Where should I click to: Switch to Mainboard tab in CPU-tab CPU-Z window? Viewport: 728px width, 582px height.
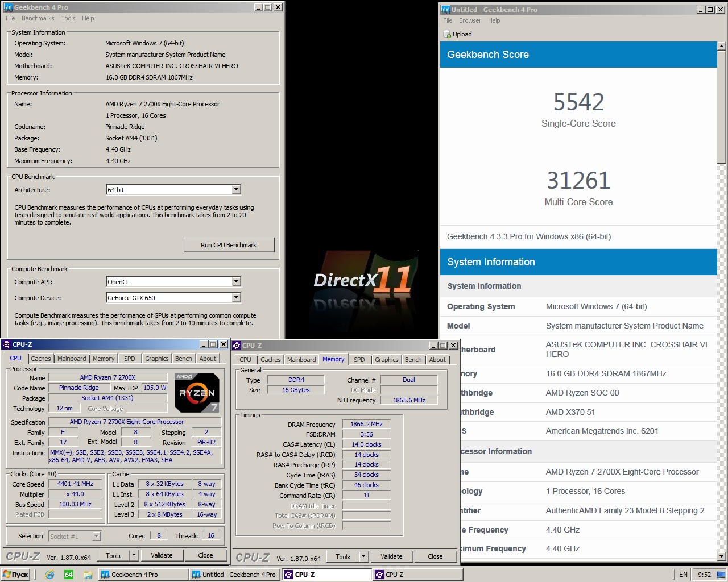[72, 359]
